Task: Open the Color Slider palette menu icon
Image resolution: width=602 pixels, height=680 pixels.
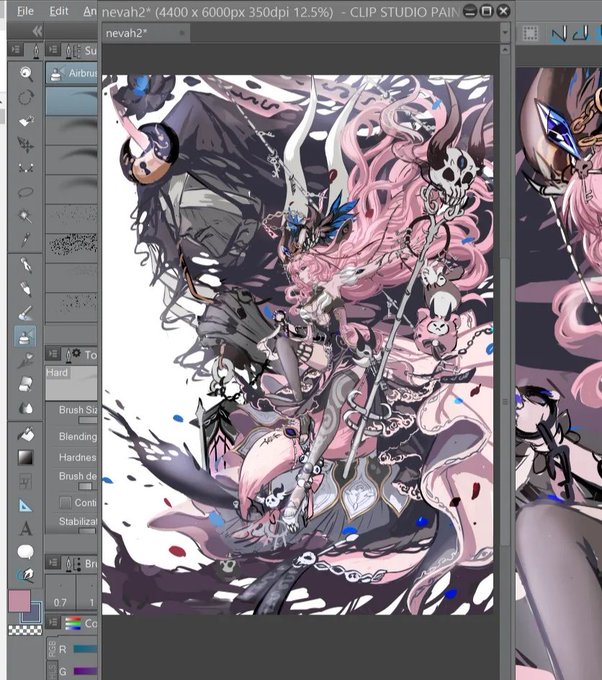Action: pyautogui.click(x=53, y=623)
